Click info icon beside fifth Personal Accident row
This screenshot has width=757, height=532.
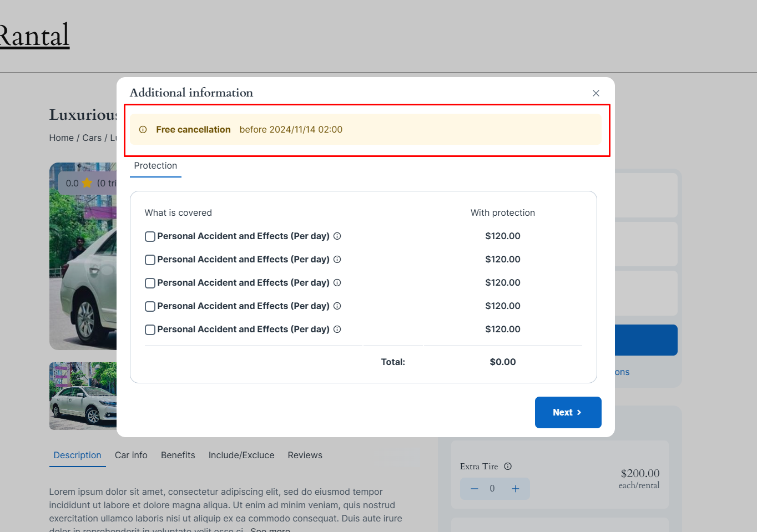pyautogui.click(x=337, y=329)
